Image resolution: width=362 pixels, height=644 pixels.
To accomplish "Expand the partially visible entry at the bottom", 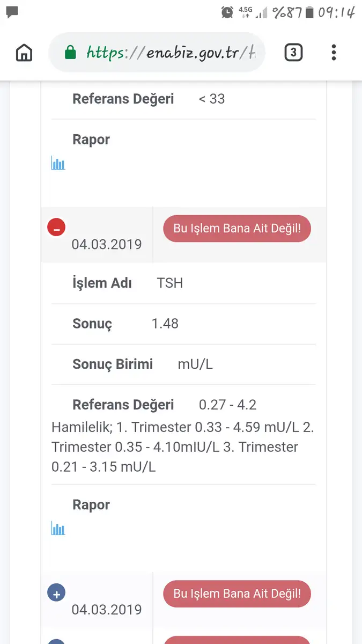I will coord(56,641).
